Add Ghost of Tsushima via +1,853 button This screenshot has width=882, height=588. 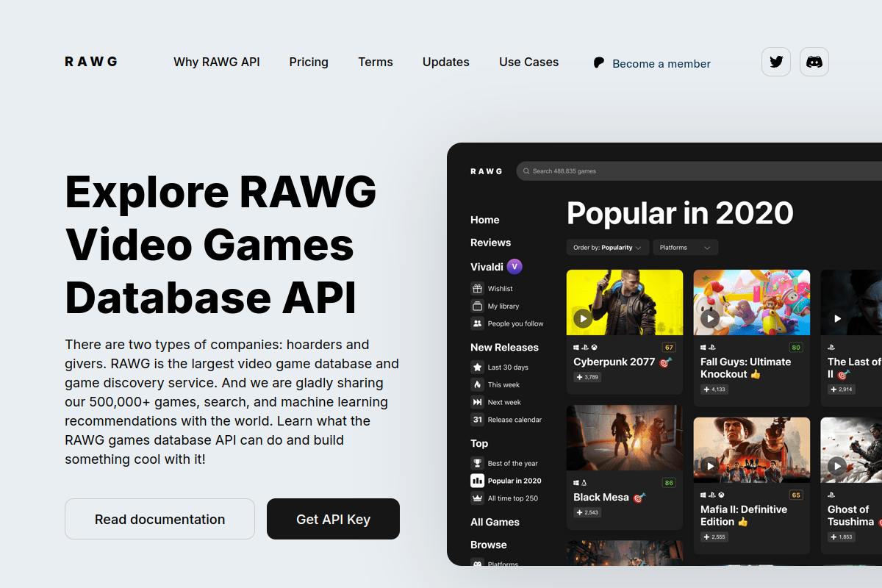coord(842,537)
